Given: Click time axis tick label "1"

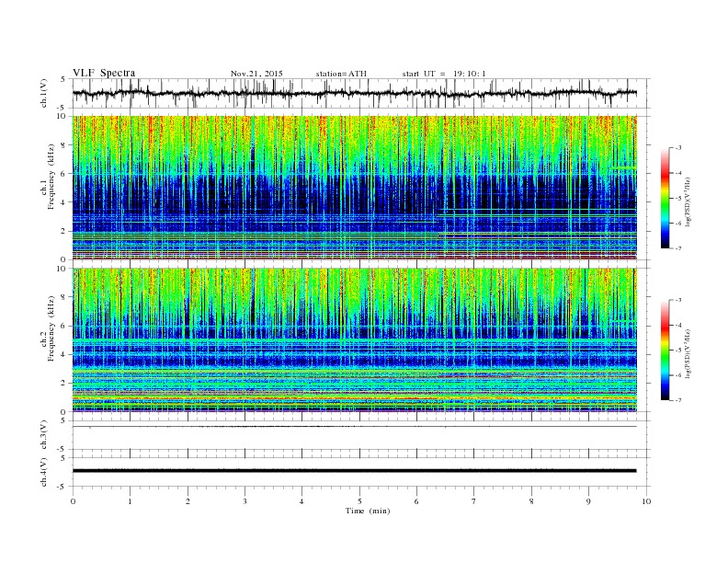Looking at the screenshot, I should click(130, 501).
